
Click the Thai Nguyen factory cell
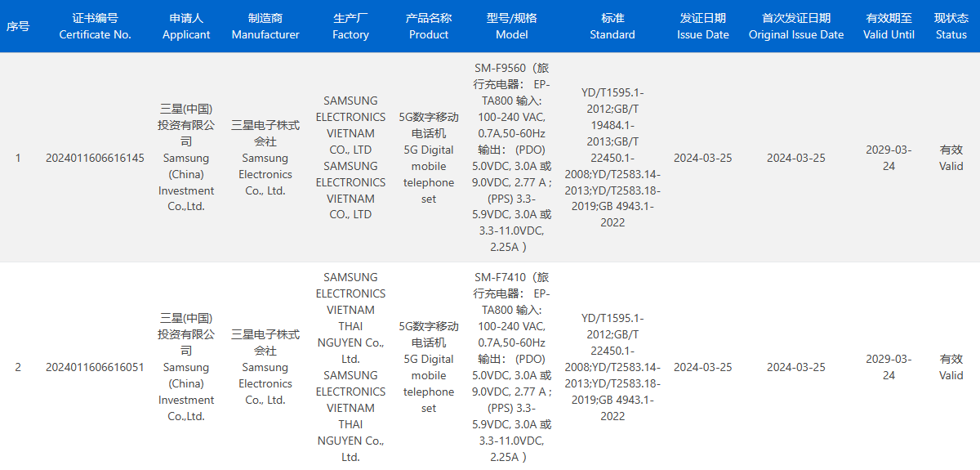point(350,367)
